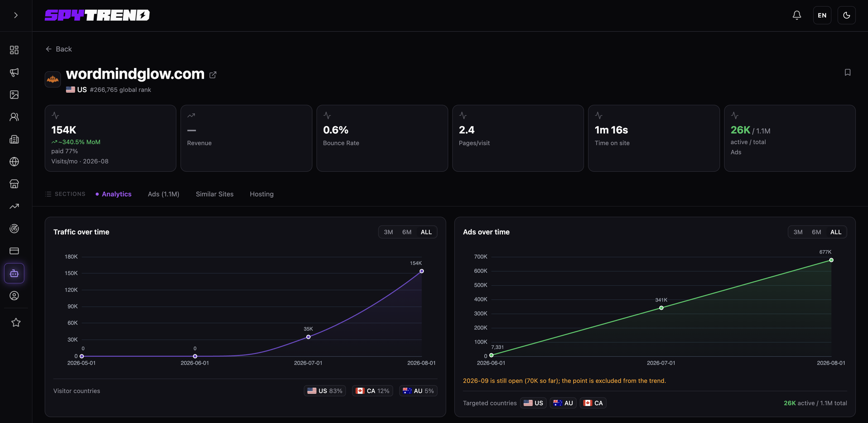Open the account profile icon in sidebar
The width and height of the screenshot is (868, 423).
tap(14, 296)
